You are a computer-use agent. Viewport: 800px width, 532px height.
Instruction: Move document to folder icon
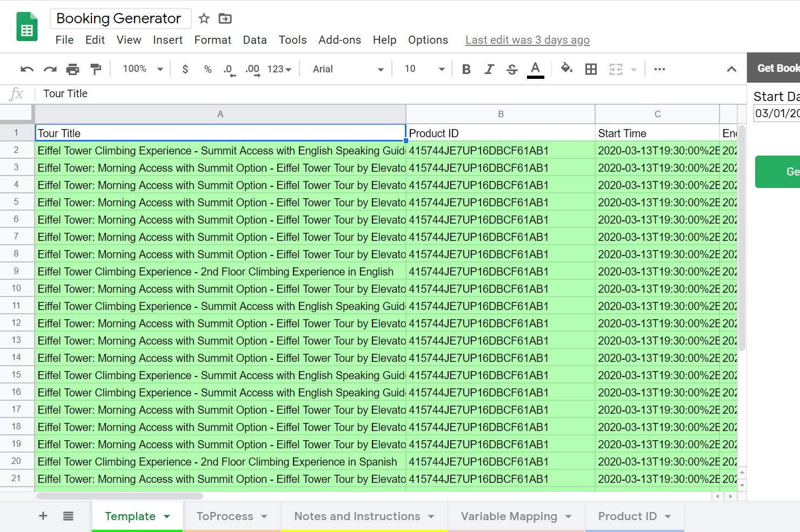point(225,19)
